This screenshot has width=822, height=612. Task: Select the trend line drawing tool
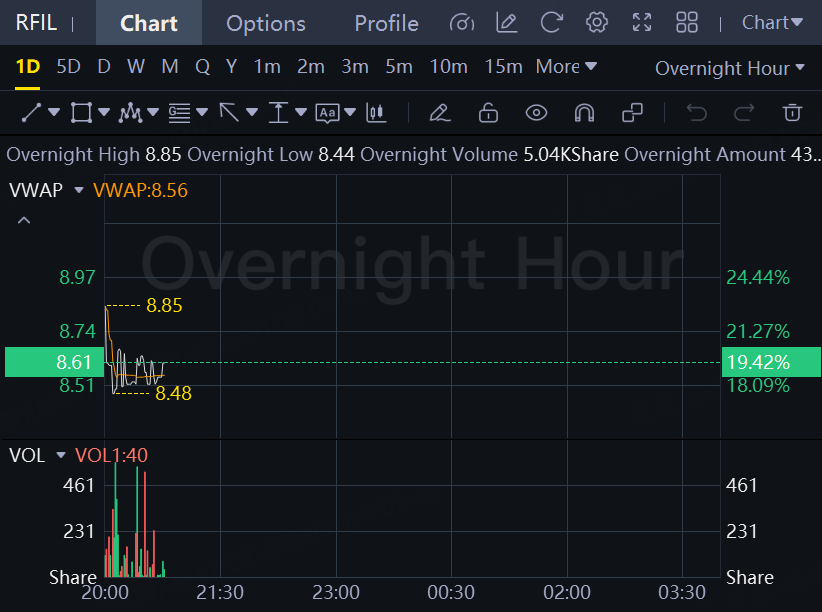31,112
